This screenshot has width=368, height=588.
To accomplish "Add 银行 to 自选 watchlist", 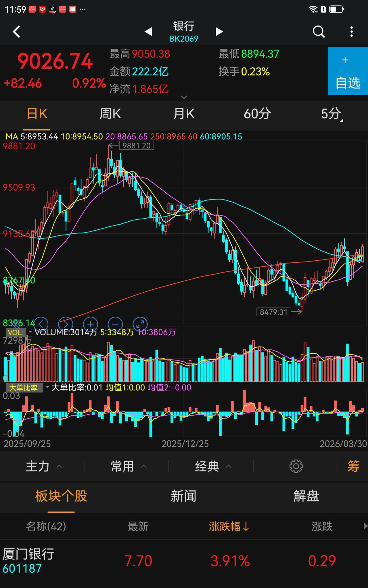I will 348,71.
